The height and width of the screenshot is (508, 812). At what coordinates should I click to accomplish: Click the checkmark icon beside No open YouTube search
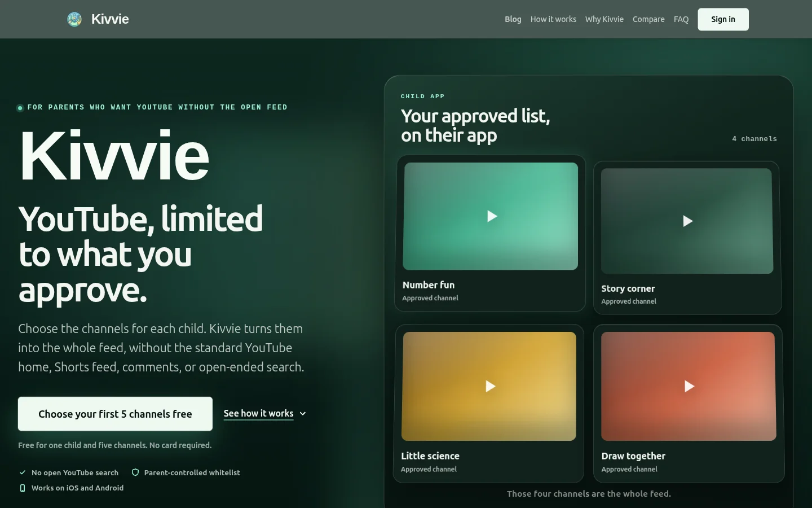[23, 472]
